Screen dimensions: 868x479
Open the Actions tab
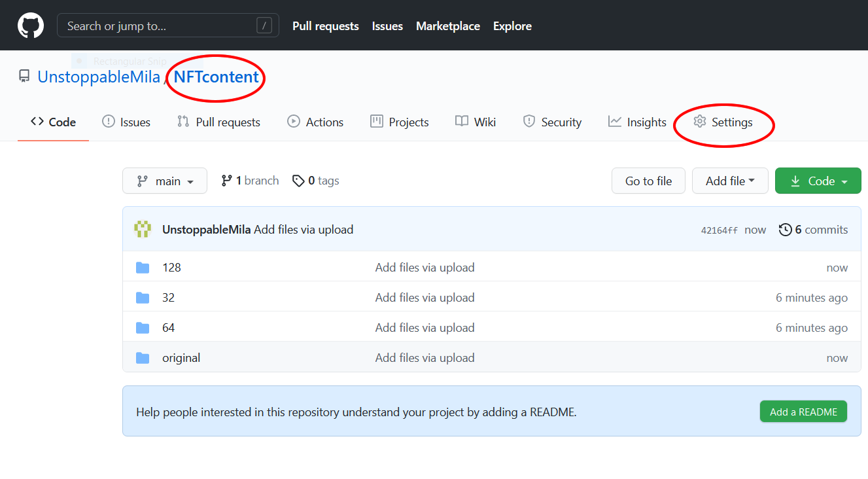tap(315, 122)
